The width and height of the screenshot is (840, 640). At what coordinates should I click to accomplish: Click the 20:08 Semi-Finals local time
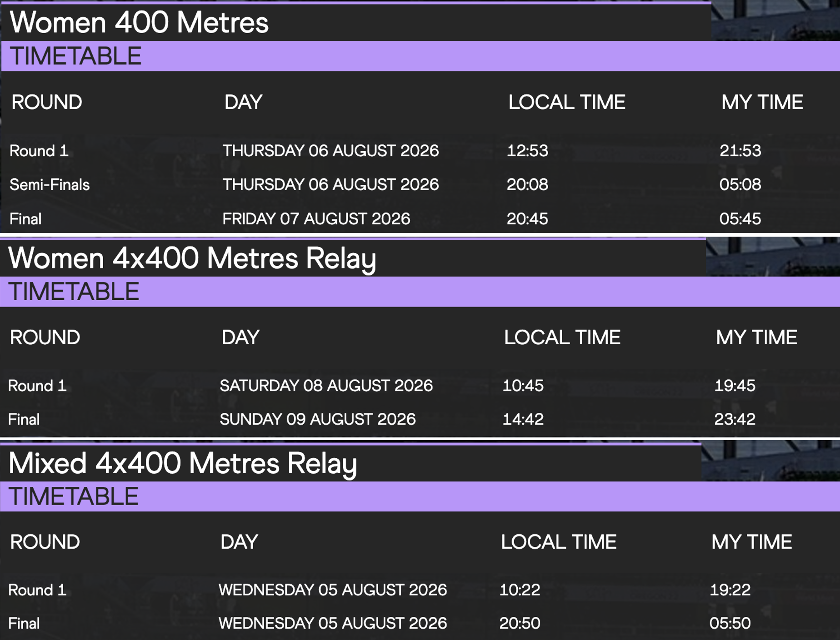click(x=527, y=184)
